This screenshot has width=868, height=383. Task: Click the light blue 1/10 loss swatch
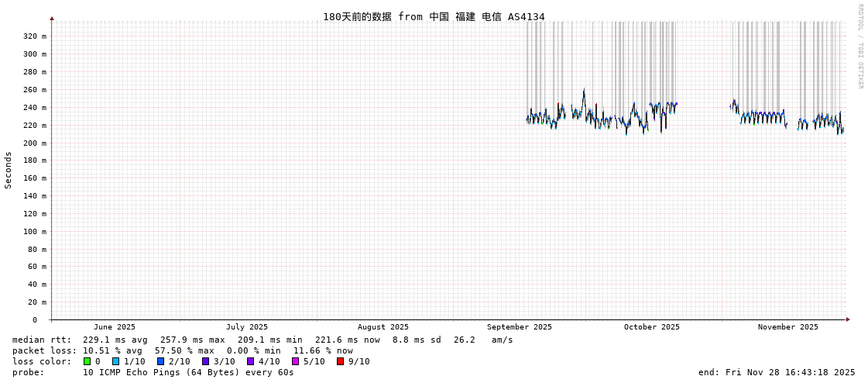115,361
